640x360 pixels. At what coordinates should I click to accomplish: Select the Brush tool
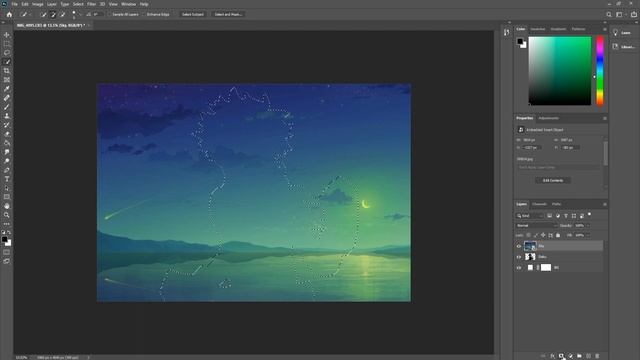point(7,107)
